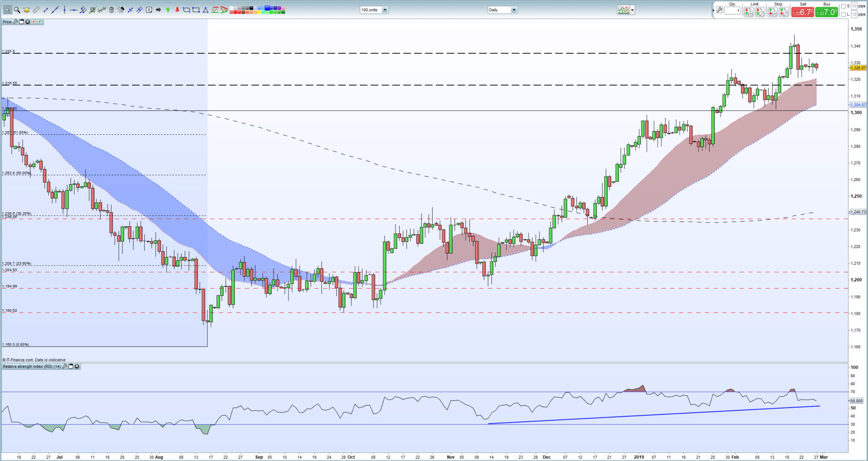Select the rectangle drawing tool
This screenshot has width=868, height=461.
tap(196, 10)
